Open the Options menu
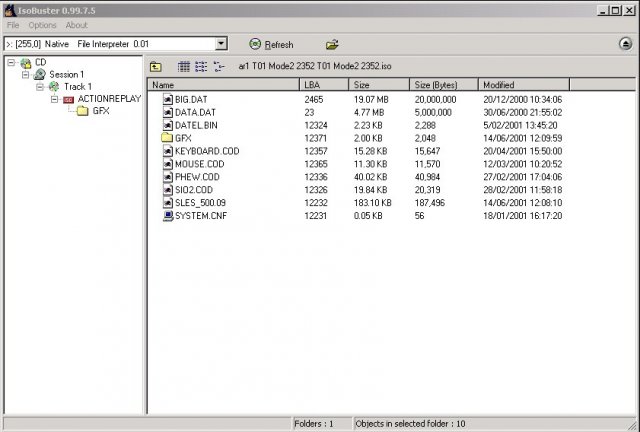The image size is (640, 432). pyautogui.click(x=42, y=25)
